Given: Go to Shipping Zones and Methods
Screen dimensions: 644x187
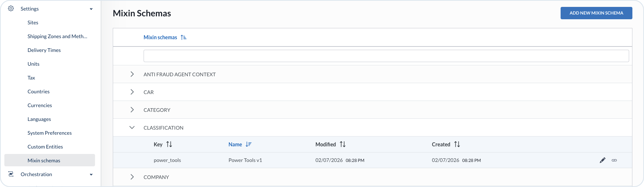Looking at the screenshot, I should (57, 36).
